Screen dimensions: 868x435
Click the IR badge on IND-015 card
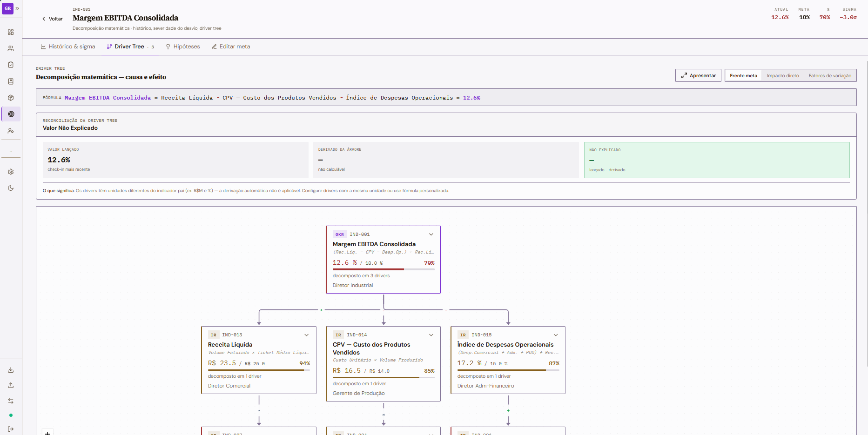(463, 335)
